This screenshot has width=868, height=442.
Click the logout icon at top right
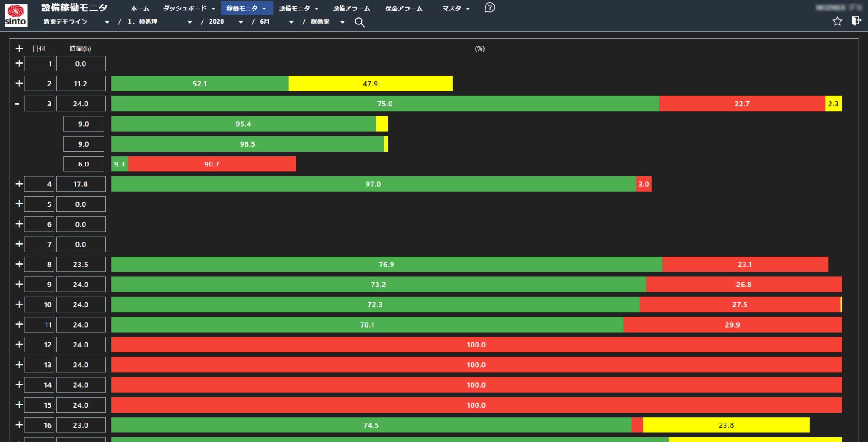[856, 21]
